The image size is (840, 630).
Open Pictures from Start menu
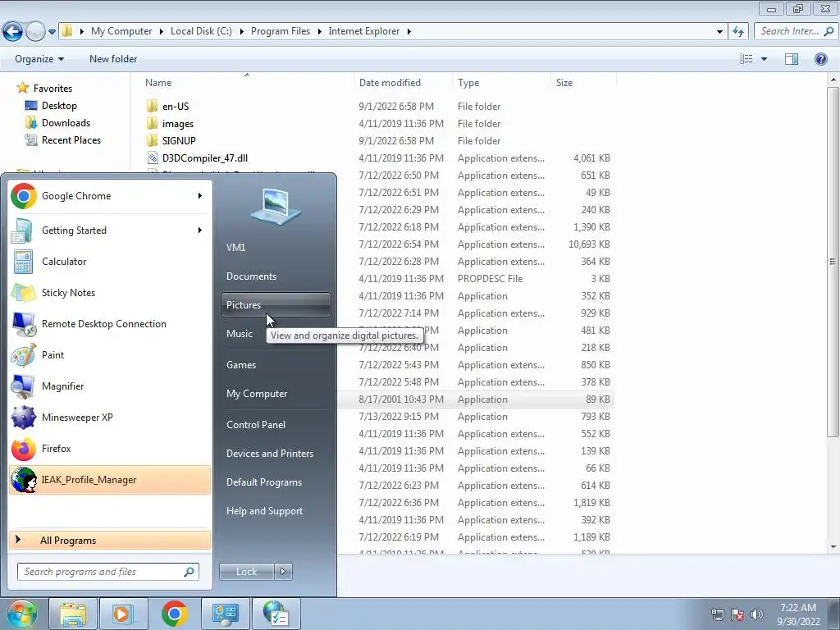click(276, 305)
